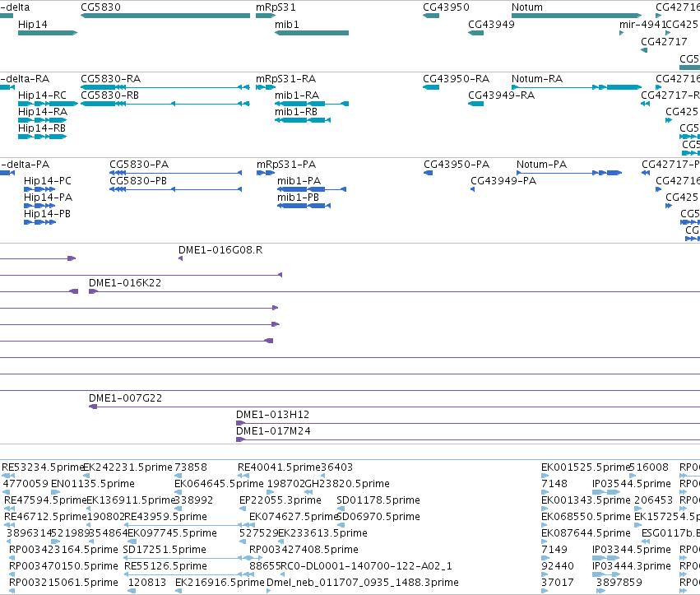Click the DME1-016K22 BAC label
Screen dimensions: 700x595
coord(125,283)
